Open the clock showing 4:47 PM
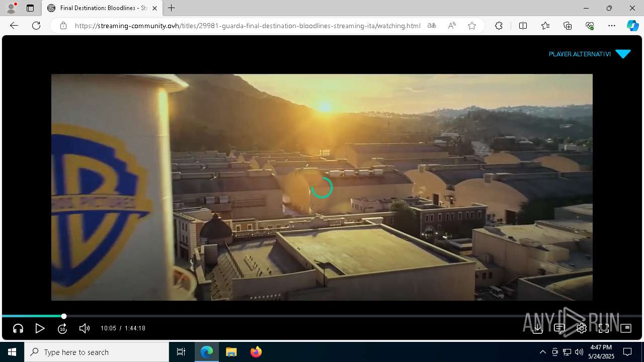This screenshot has width=644, height=362. tap(601, 352)
